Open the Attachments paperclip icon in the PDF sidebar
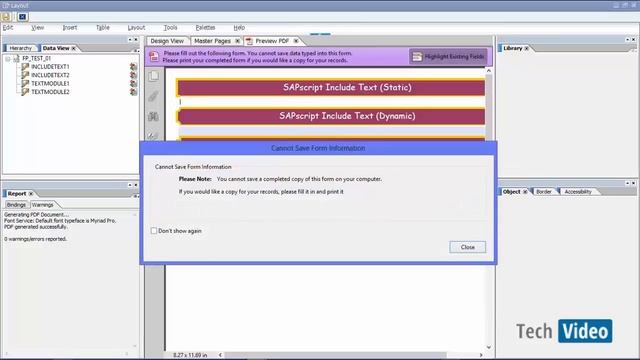Screen dimensions: 640x360 click(153, 96)
